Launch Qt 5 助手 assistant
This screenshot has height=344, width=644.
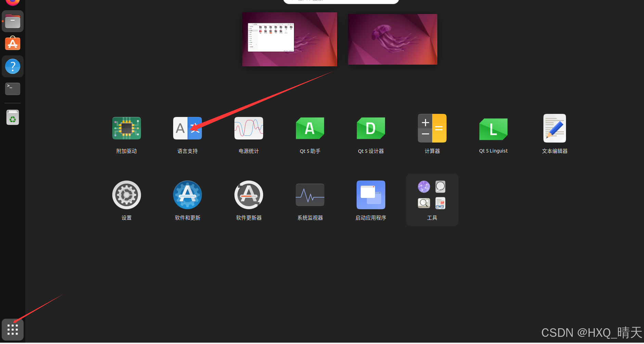coord(310,128)
